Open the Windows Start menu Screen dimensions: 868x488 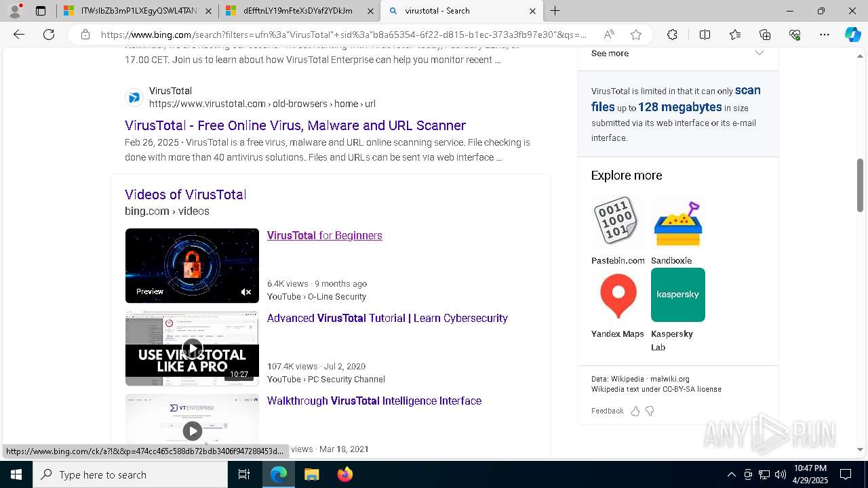coord(16,474)
